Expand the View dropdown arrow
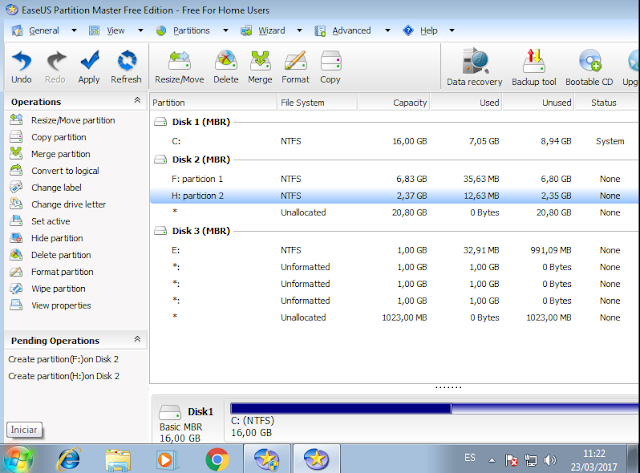This screenshot has height=473, width=640. coord(140,31)
